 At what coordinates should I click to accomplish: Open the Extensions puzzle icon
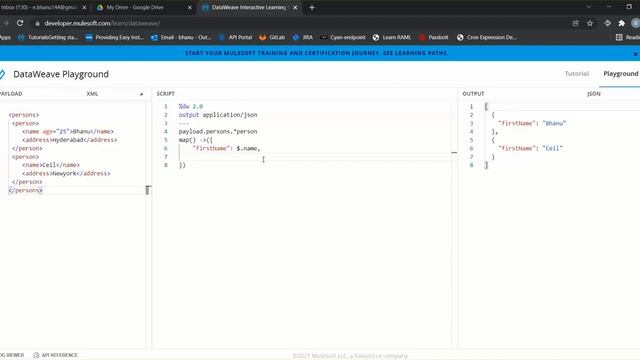[621, 23]
